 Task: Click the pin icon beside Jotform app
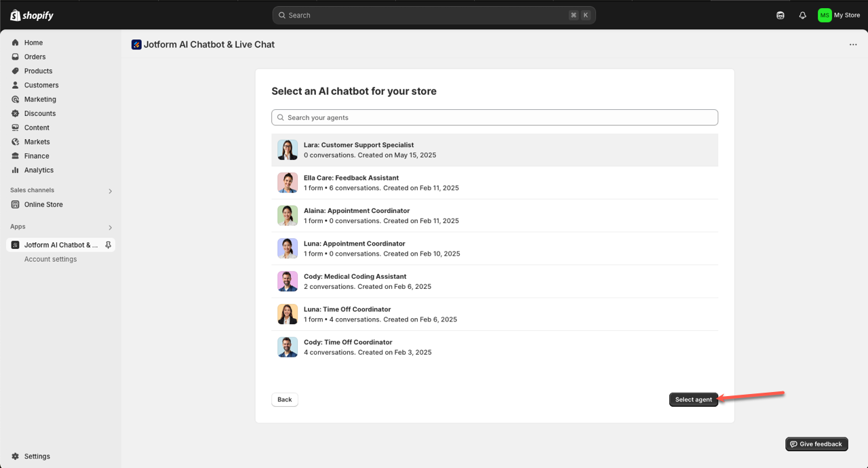coord(108,245)
